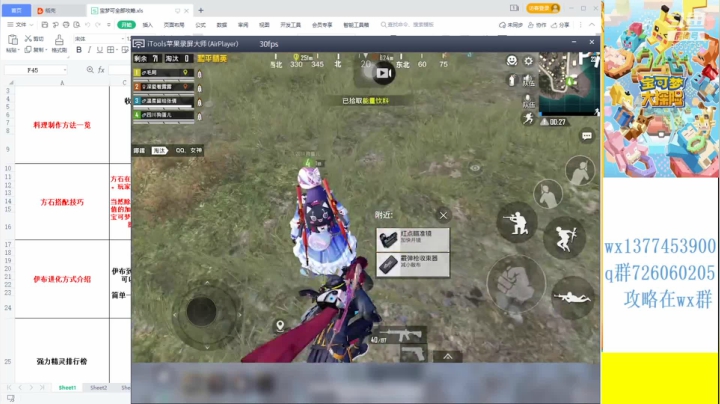
Task: Click the name box showing F45
Action: [x=35, y=70]
